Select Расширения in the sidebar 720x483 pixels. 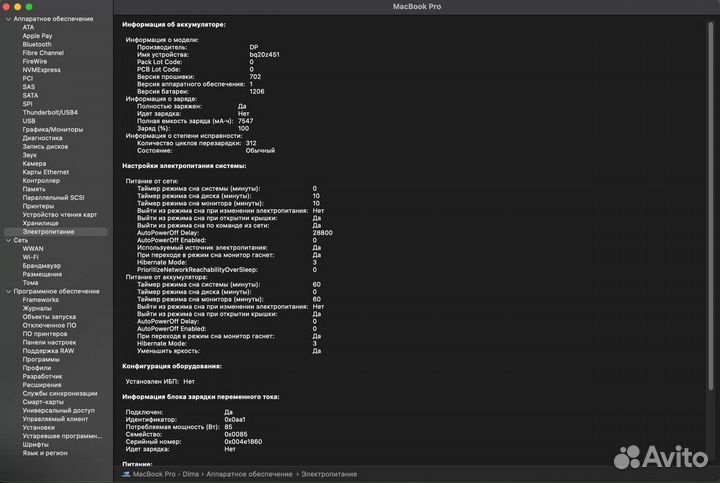pyautogui.click(x=42, y=385)
